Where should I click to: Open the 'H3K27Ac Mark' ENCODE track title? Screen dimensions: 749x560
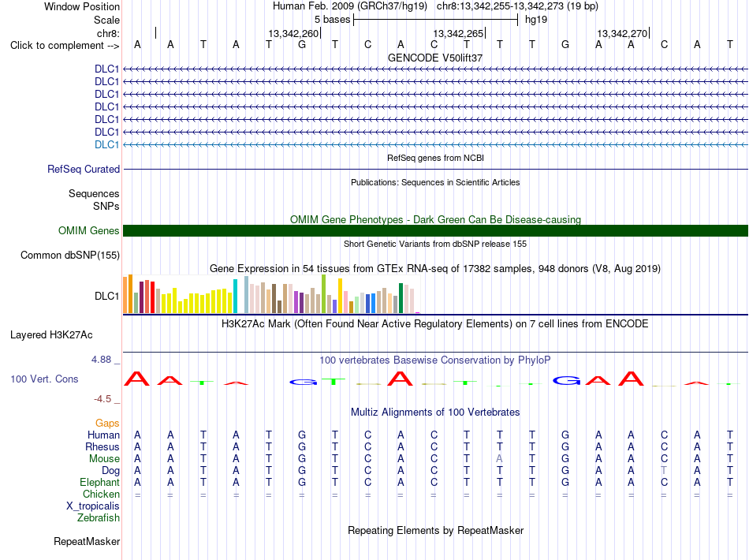435,324
